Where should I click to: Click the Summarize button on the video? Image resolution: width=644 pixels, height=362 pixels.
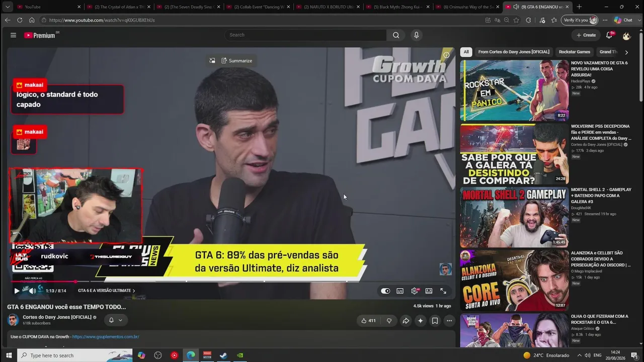pyautogui.click(x=236, y=61)
